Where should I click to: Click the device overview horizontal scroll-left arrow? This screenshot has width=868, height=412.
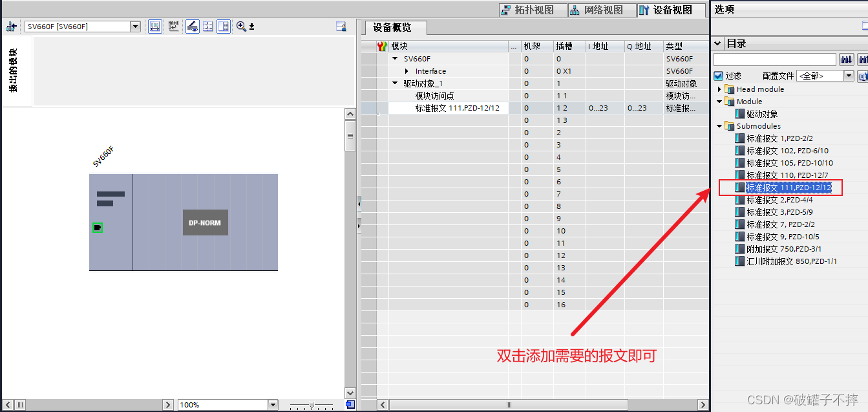click(383, 405)
